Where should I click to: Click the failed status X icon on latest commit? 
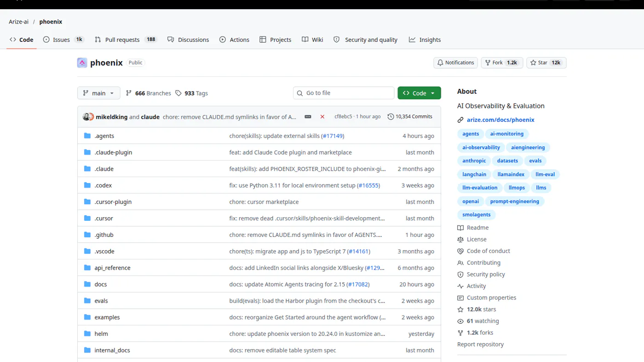(322, 117)
